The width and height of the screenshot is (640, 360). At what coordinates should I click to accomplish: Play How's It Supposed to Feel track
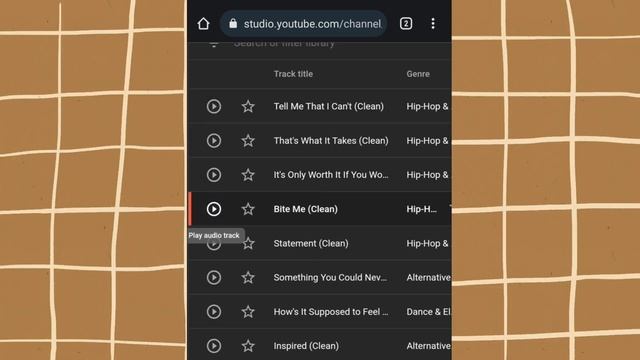pyautogui.click(x=214, y=312)
